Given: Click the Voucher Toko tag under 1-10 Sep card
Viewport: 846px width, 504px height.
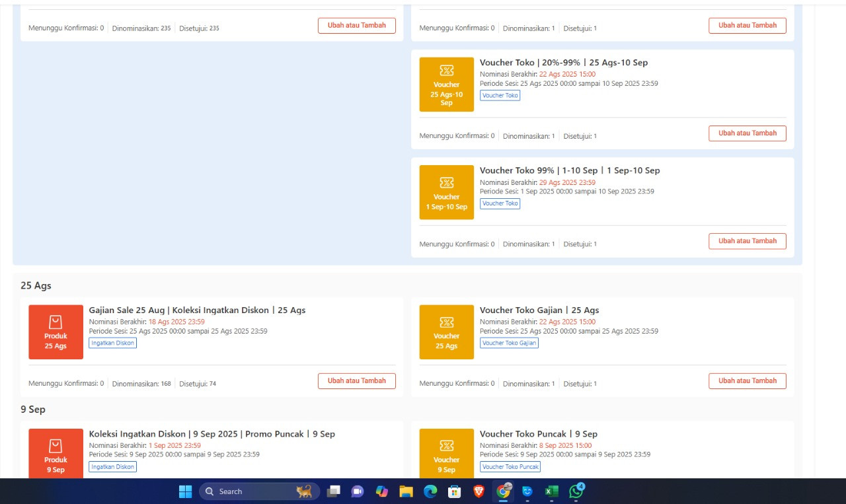Looking at the screenshot, I should [x=500, y=203].
